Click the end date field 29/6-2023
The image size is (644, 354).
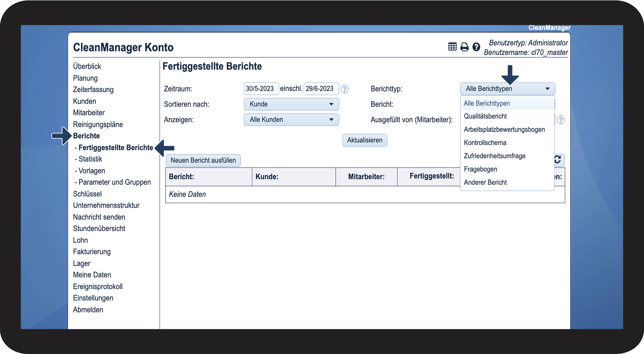coord(321,89)
